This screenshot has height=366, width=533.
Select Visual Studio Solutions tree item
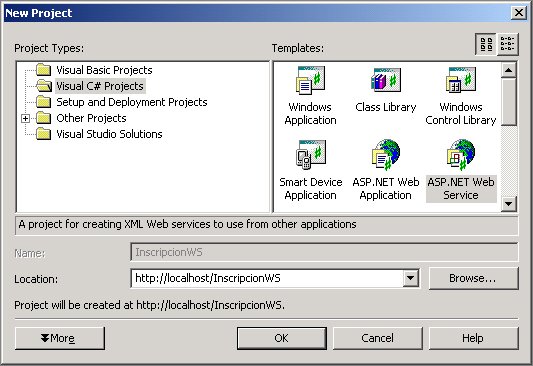(x=109, y=134)
